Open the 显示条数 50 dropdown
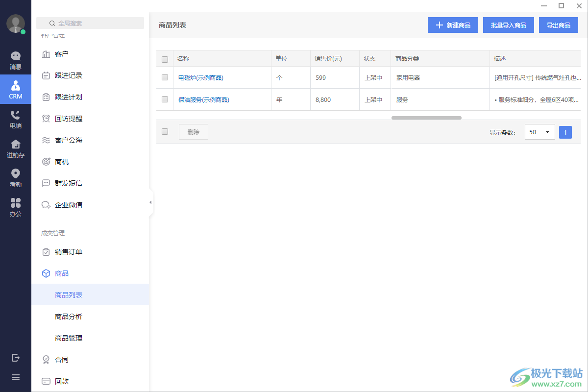This screenshot has height=392, width=588. click(540, 132)
